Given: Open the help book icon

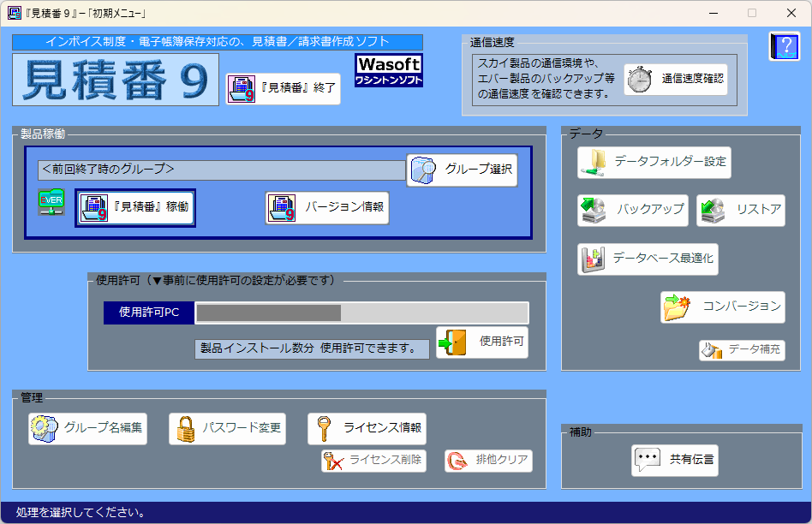Looking at the screenshot, I should [785, 47].
